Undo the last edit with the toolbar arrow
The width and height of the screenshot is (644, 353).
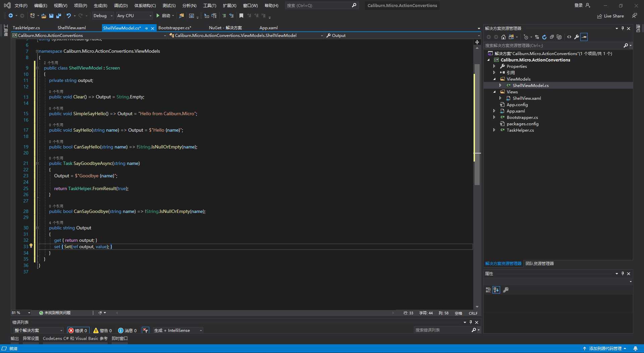69,16
